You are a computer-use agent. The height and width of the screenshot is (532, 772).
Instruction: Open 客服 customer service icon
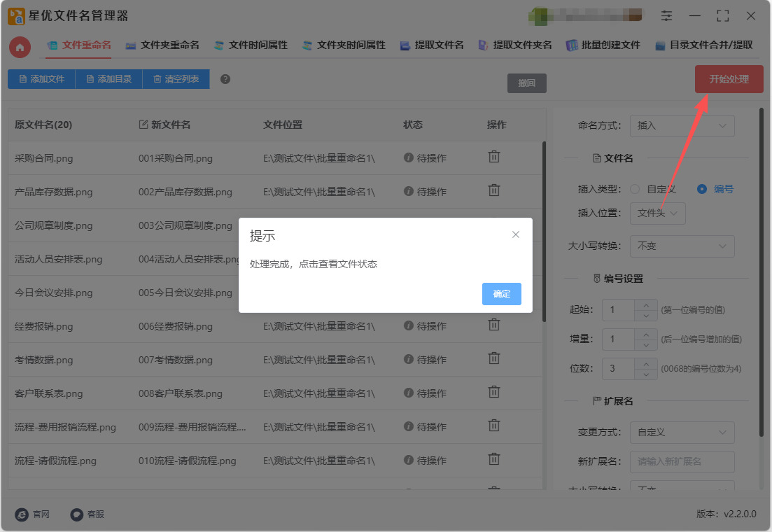point(77,514)
